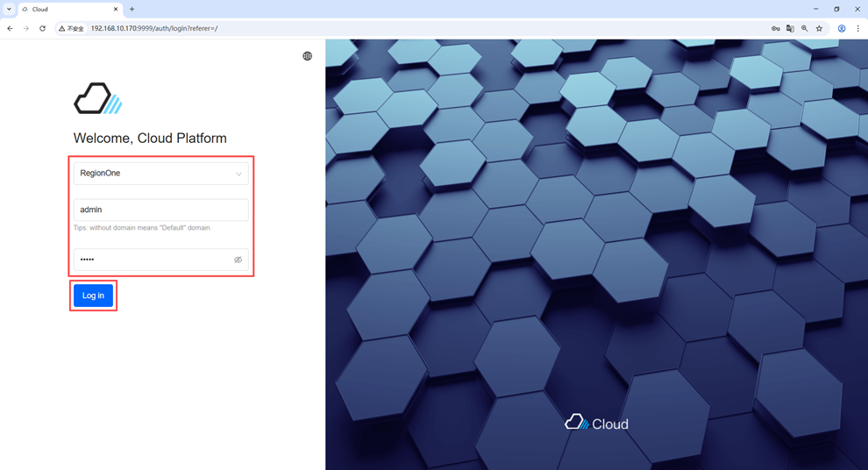
Task: Click the not-secure site warning badge
Action: click(71, 28)
